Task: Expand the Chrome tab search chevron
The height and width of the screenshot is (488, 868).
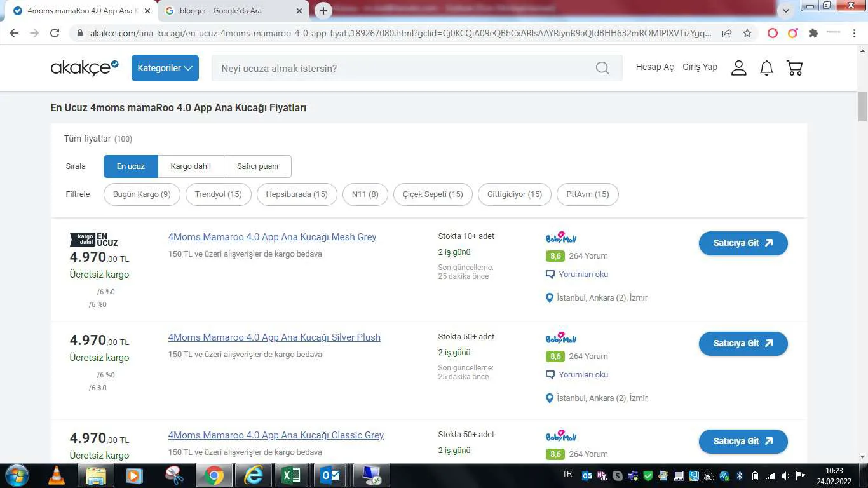Action: point(786,11)
